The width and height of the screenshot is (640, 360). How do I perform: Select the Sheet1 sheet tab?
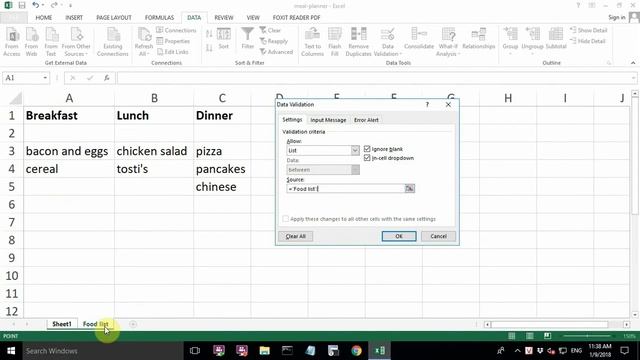tap(62, 324)
